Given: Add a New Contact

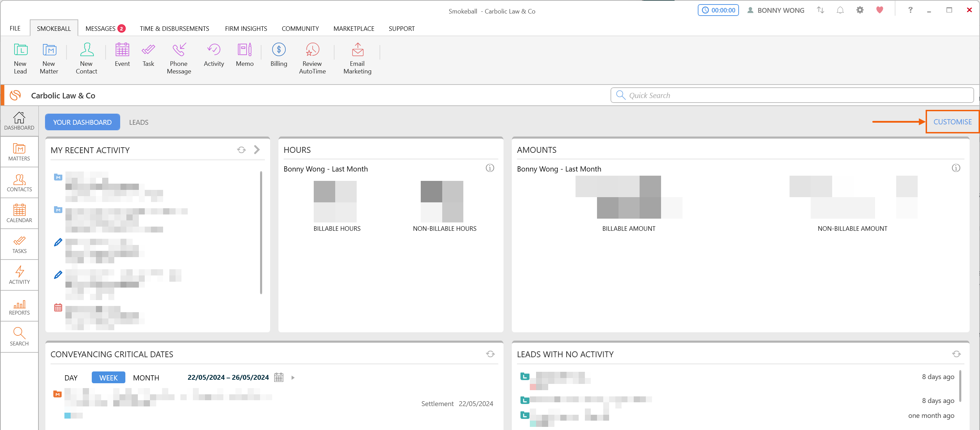Looking at the screenshot, I should (86, 59).
